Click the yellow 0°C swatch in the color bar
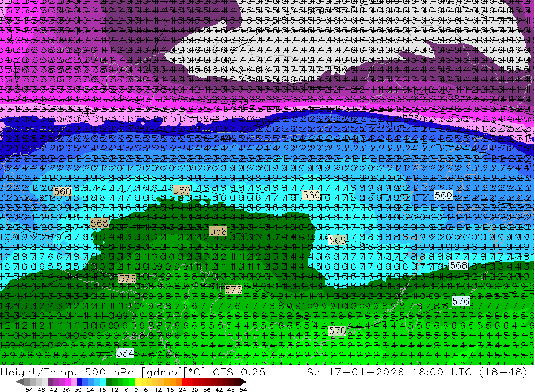535x392 pixels. coord(137,381)
